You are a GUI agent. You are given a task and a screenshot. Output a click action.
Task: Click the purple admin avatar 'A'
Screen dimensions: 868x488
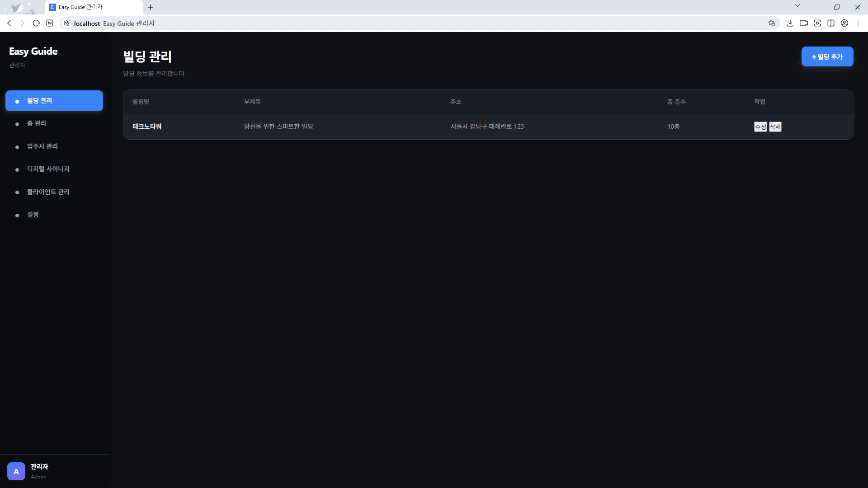(16, 471)
